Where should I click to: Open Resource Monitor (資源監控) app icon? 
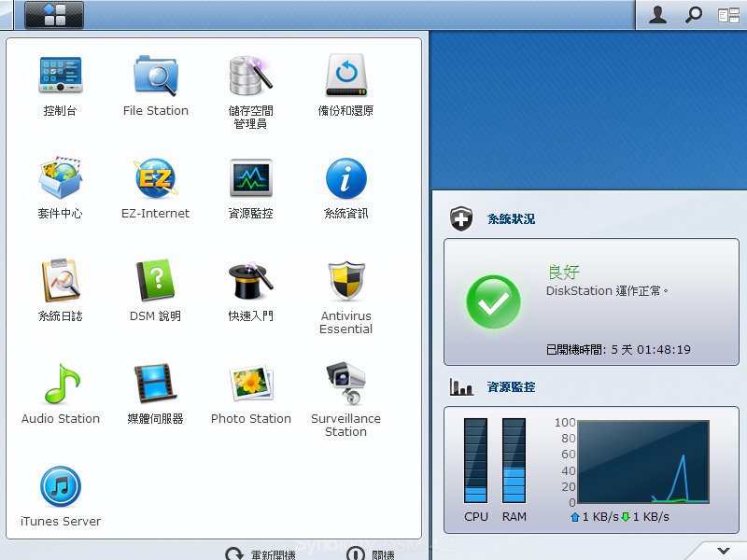tap(250, 177)
